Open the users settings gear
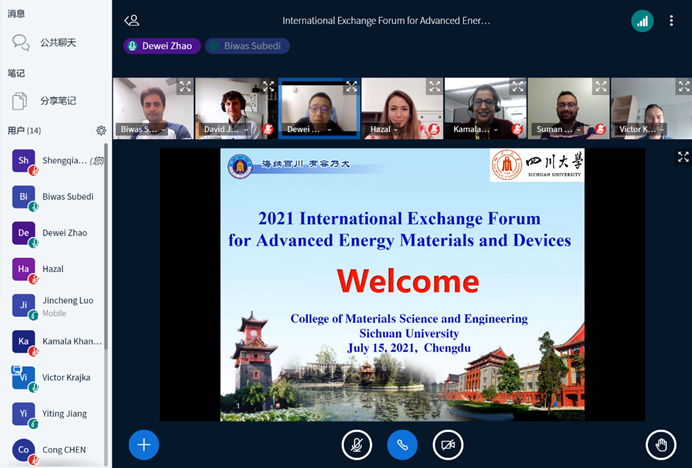Image resolution: width=692 pixels, height=468 pixels. (x=101, y=131)
